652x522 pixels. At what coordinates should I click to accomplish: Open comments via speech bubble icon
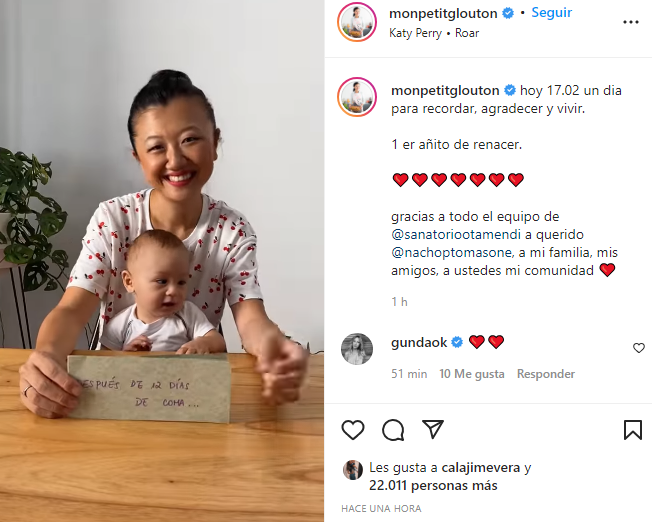point(393,430)
